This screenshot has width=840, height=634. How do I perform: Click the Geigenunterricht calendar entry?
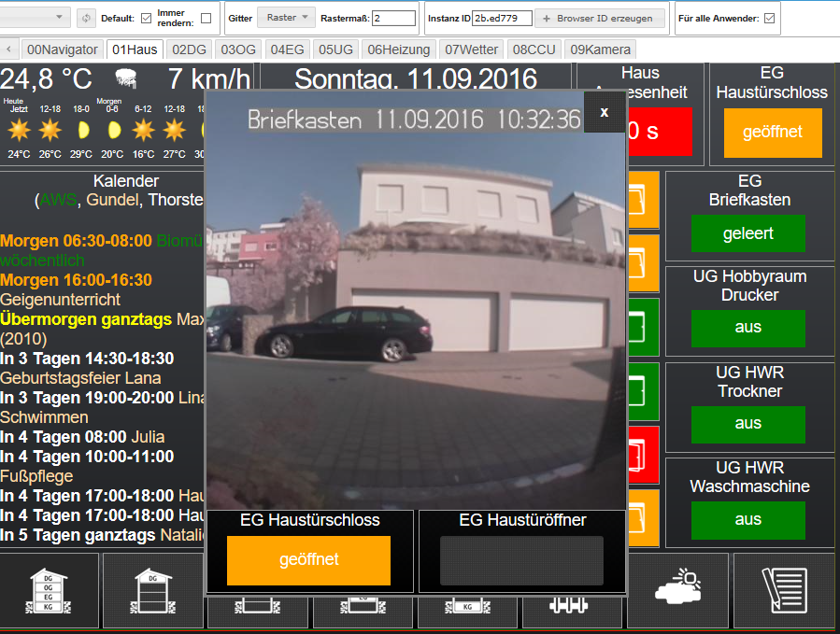[60, 300]
